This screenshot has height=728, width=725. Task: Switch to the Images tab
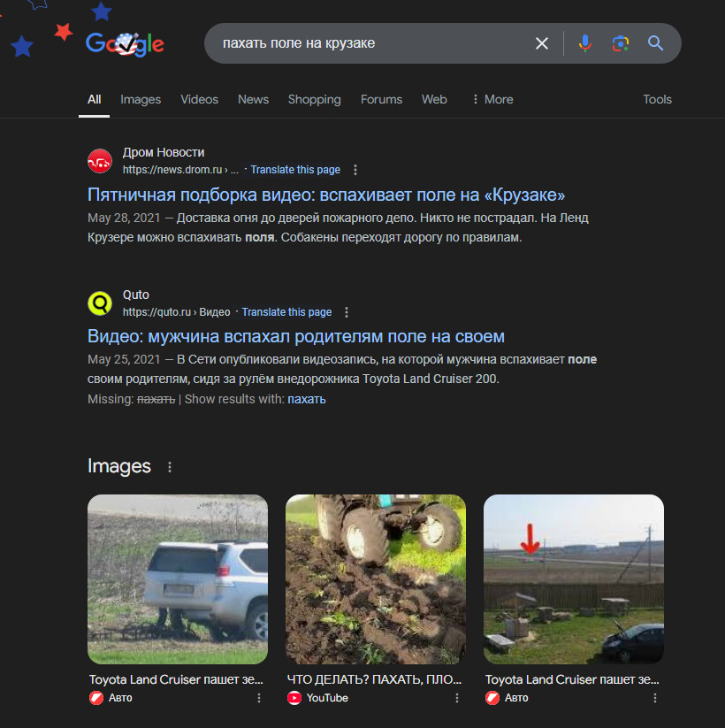tap(141, 99)
